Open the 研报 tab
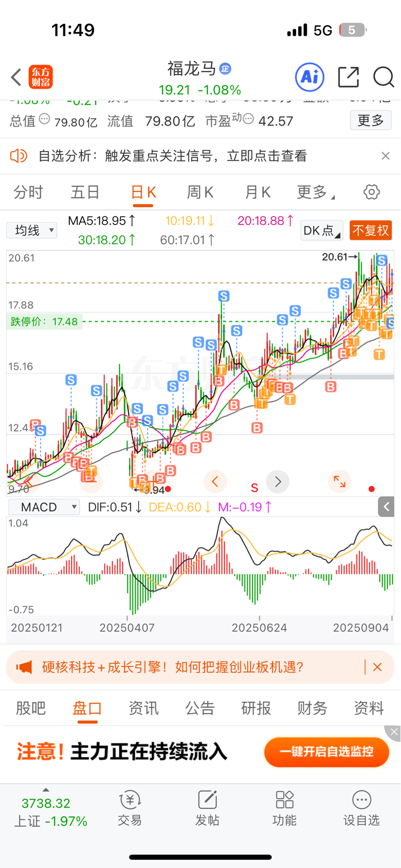Screen dimensions: 401x868 pyautogui.click(x=256, y=708)
